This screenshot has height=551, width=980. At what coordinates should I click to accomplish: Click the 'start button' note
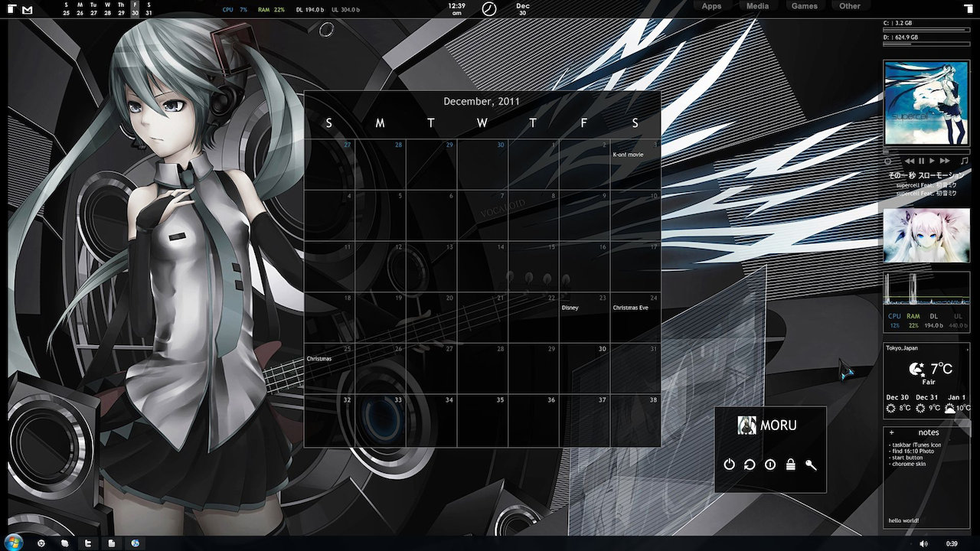pyautogui.click(x=905, y=458)
